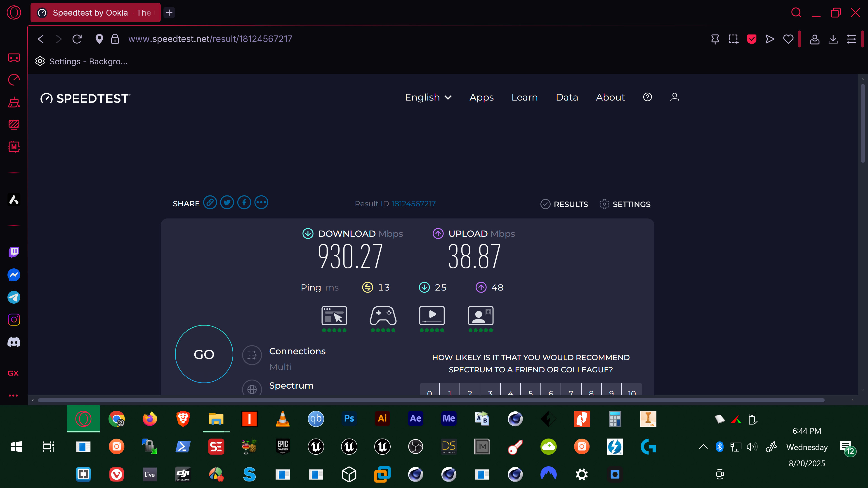Open Speedtest account user icon

pos(675,97)
